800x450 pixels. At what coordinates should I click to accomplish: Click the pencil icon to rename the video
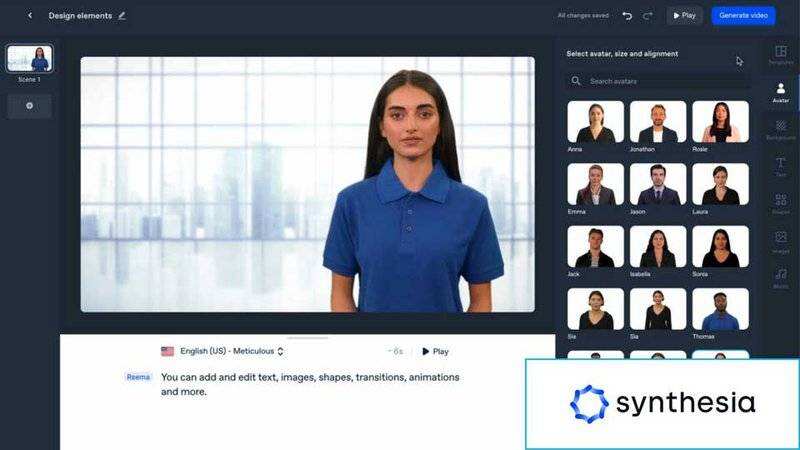122,15
